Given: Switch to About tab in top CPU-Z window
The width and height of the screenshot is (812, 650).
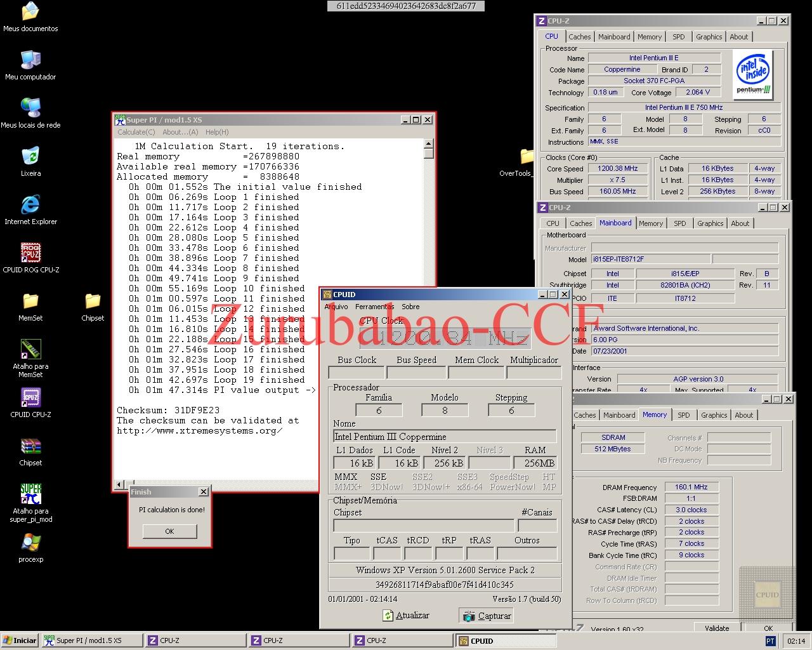Looking at the screenshot, I should pos(738,37).
